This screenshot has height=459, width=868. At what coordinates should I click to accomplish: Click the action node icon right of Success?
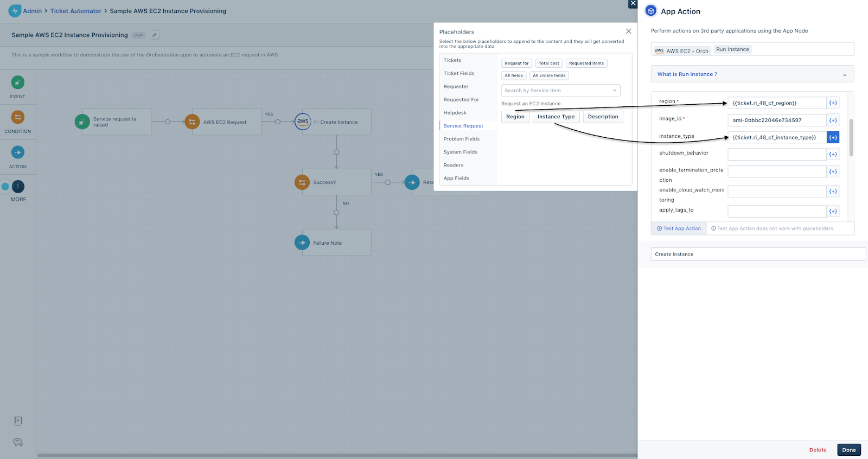pos(412,182)
